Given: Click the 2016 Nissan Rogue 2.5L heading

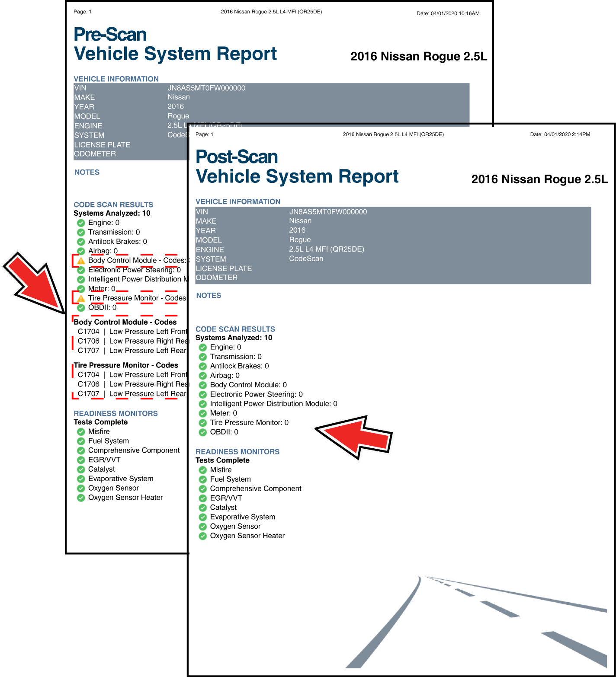Looking at the screenshot, I should coord(539,179).
